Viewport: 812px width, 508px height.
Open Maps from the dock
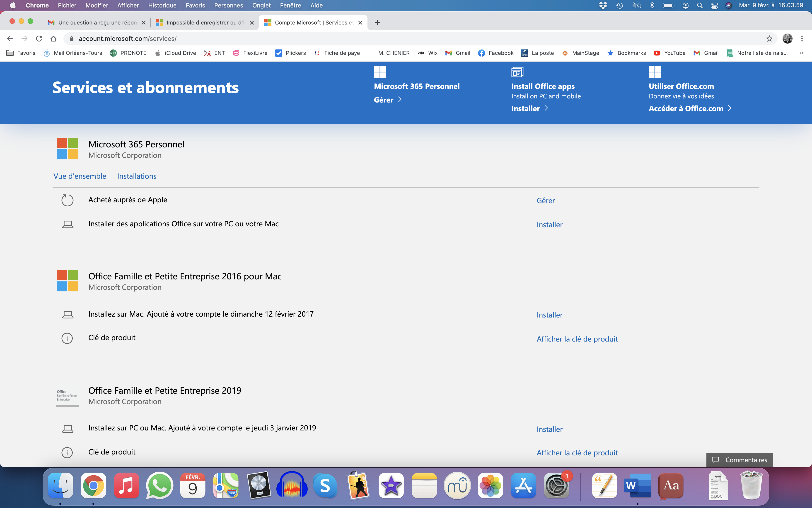click(x=225, y=486)
